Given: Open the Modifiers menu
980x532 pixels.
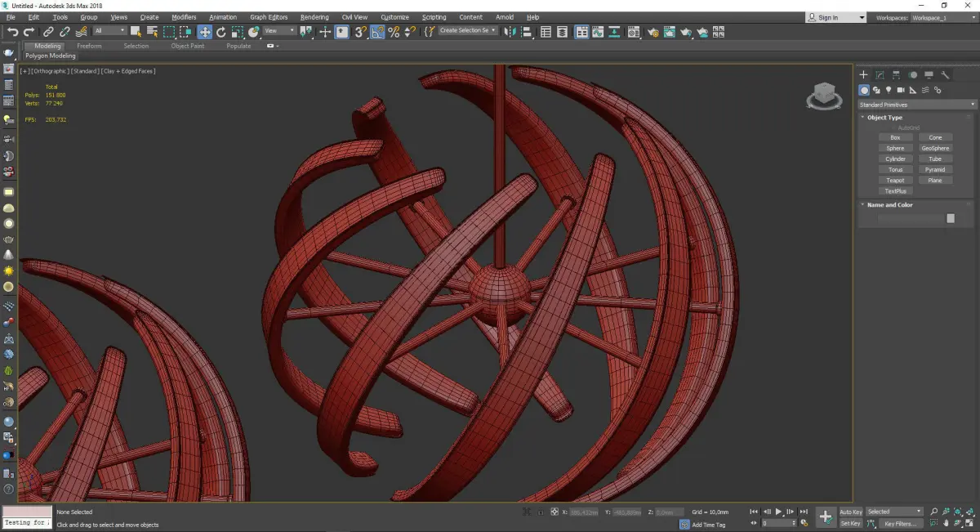Looking at the screenshot, I should tap(184, 17).
